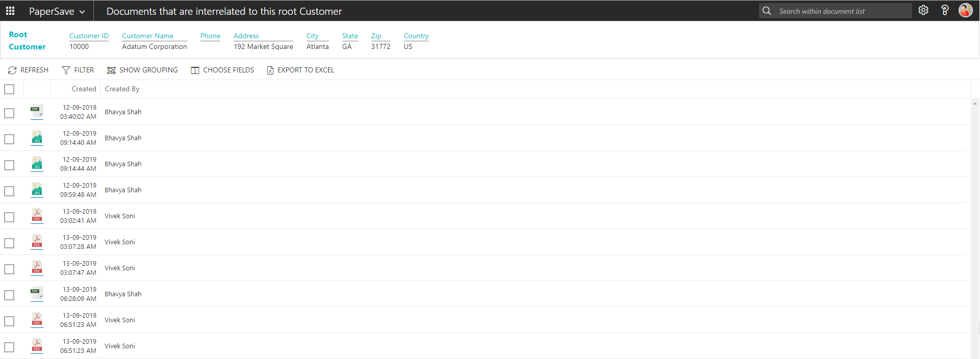Click the Search within document list field
Viewport: 980px width, 359px height.
pyautogui.click(x=842, y=11)
